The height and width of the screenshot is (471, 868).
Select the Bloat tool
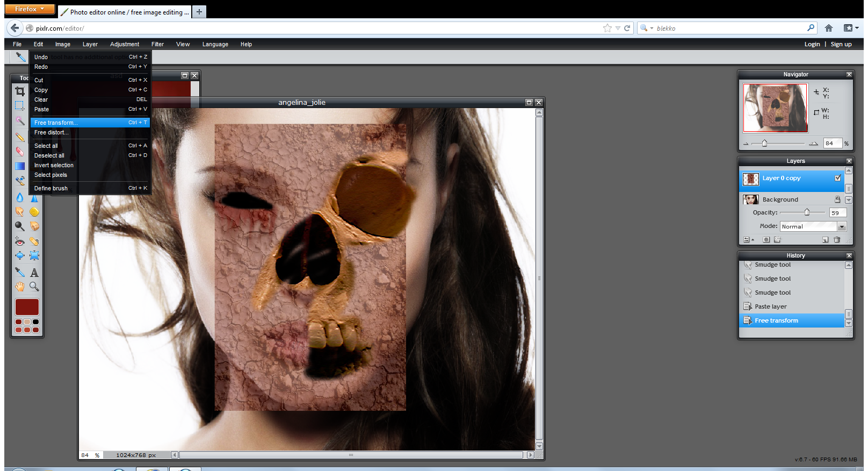pos(20,255)
